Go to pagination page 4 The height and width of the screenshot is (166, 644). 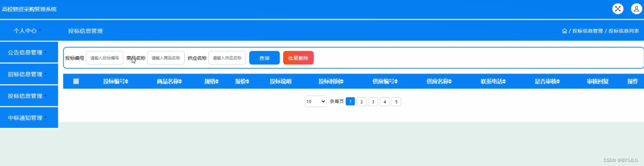pos(385,101)
